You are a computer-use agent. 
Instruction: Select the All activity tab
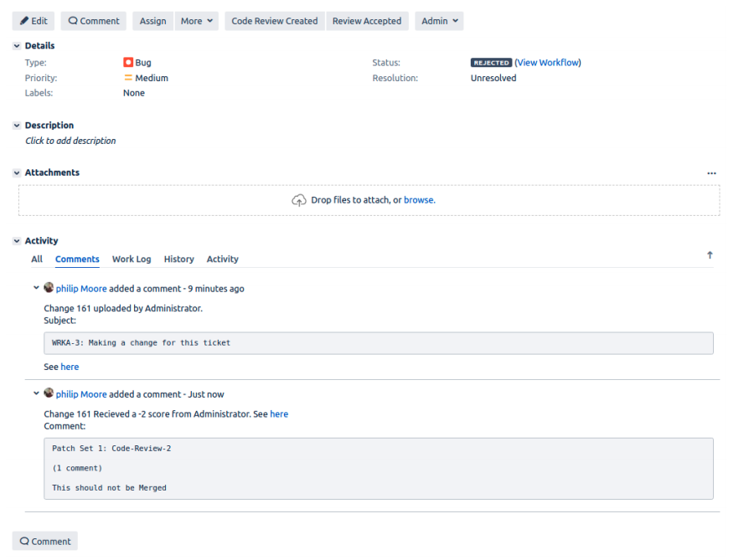point(36,259)
